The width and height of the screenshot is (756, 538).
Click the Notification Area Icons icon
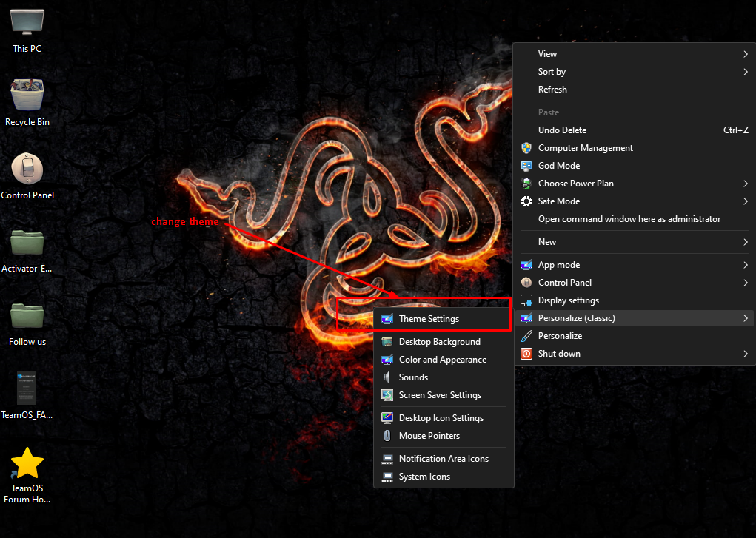pyautogui.click(x=387, y=459)
